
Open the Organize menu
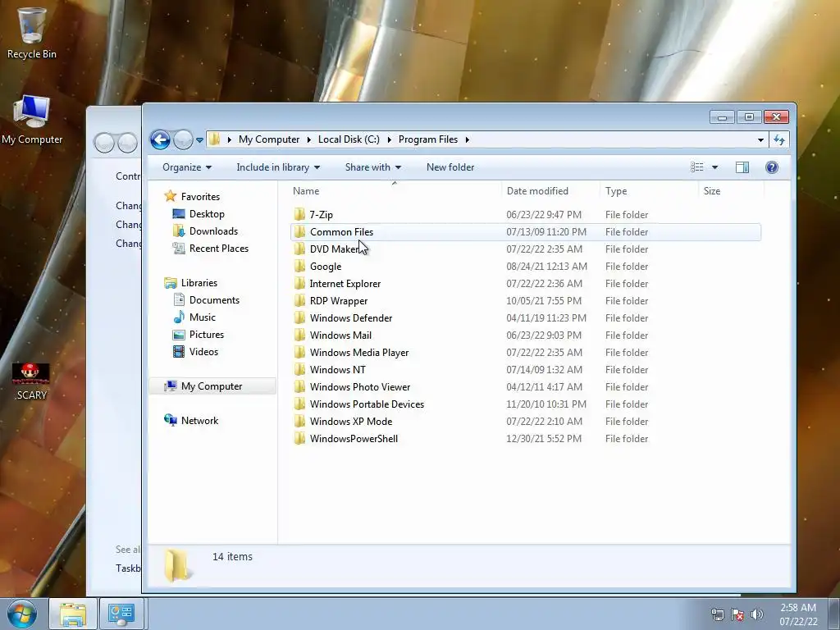tap(187, 167)
